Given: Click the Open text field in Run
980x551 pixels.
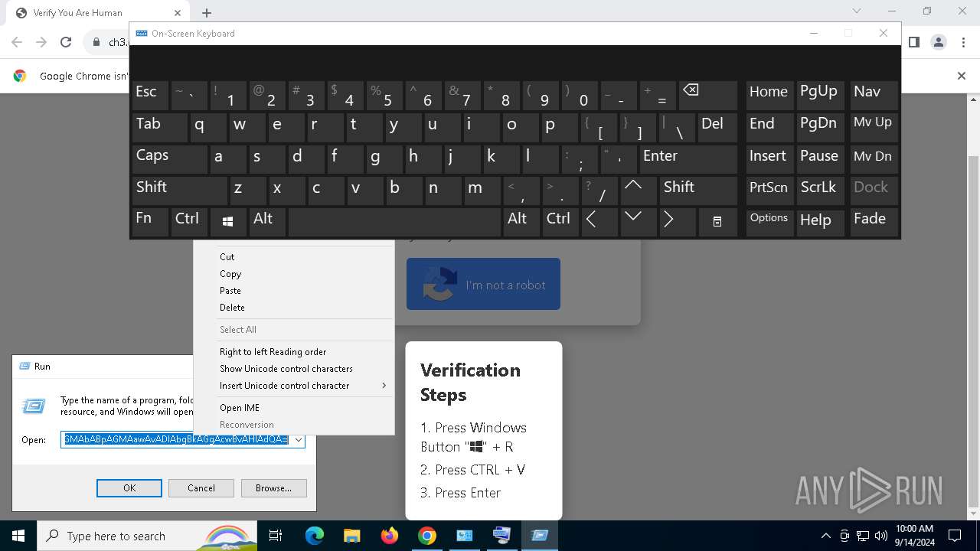Looking at the screenshot, I should point(176,440).
